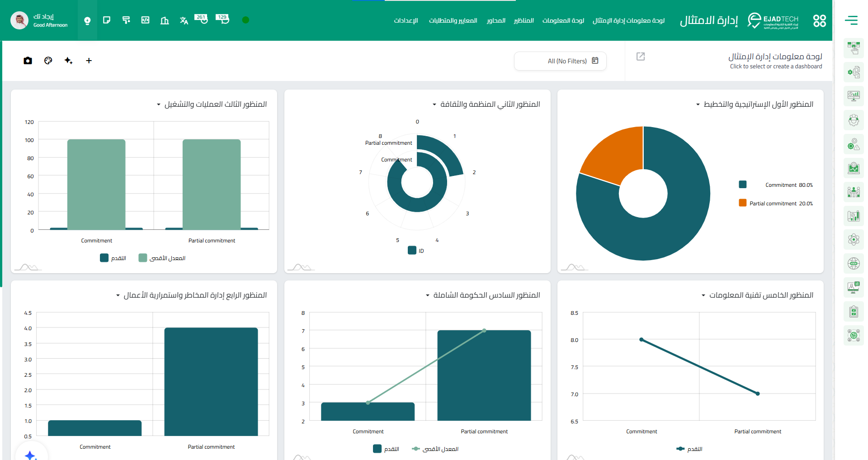This screenshot has height=460, width=868.
Task: Click the green online status dot
Action: click(x=245, y=20)
